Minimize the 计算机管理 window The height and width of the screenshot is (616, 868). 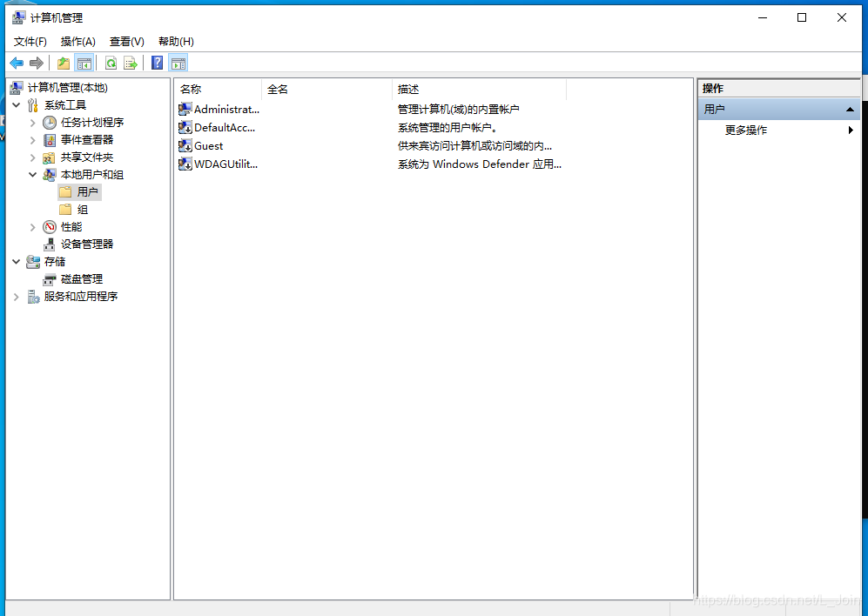point(763,17)
